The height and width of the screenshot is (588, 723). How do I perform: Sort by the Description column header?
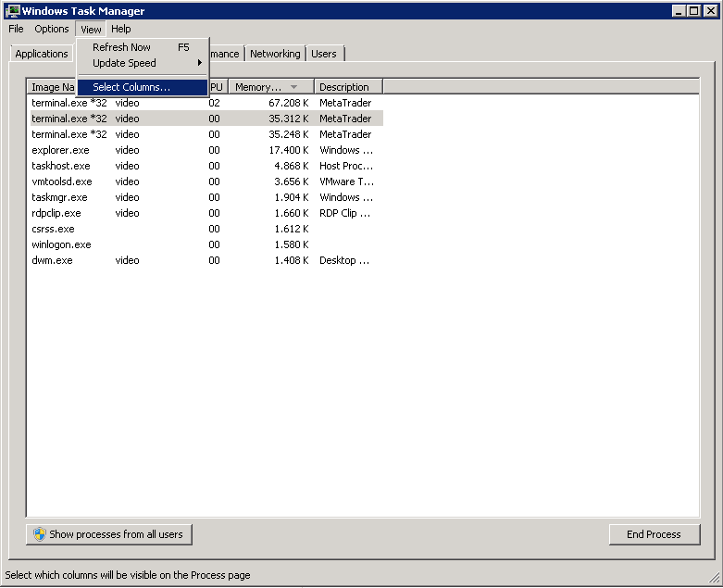[x=349, y=87]
